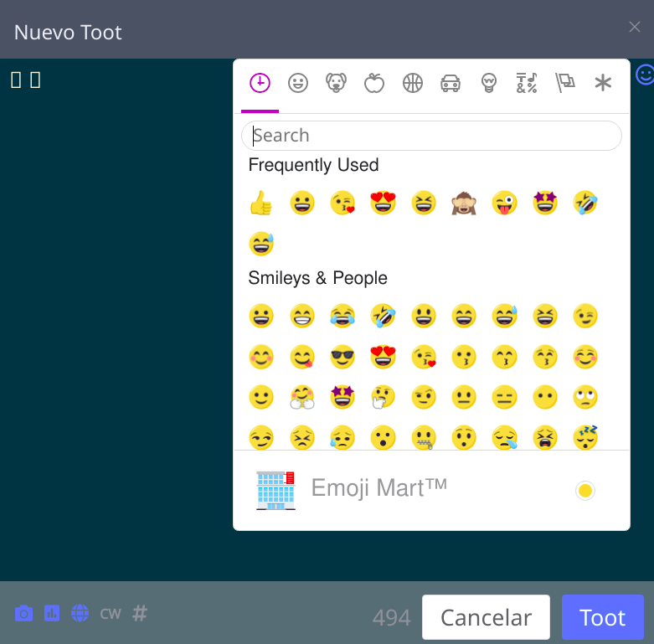
Task: Open the skin tone selector yellow swatch
Action: tap(585, 491)
